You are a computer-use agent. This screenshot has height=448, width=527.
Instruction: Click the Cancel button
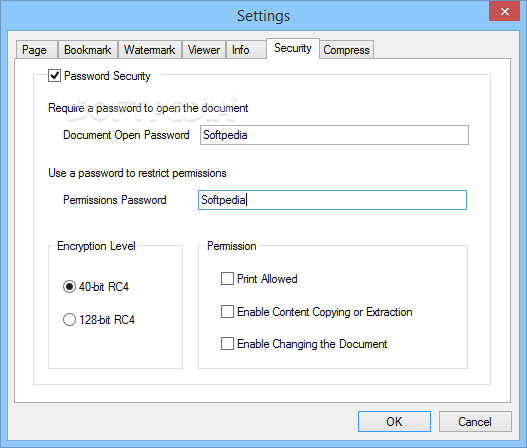point(475,421)
